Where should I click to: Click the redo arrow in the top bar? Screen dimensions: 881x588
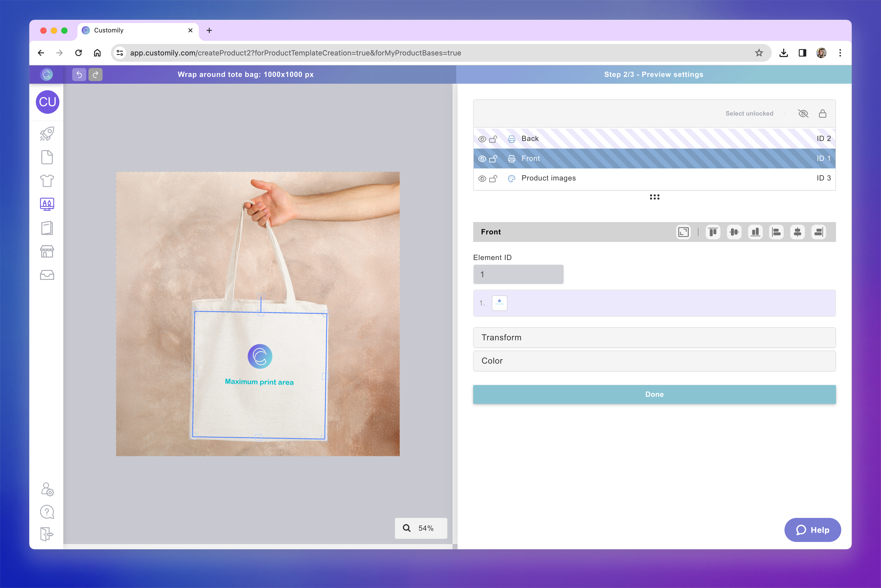pyautogui.click(x=96, y=74)
